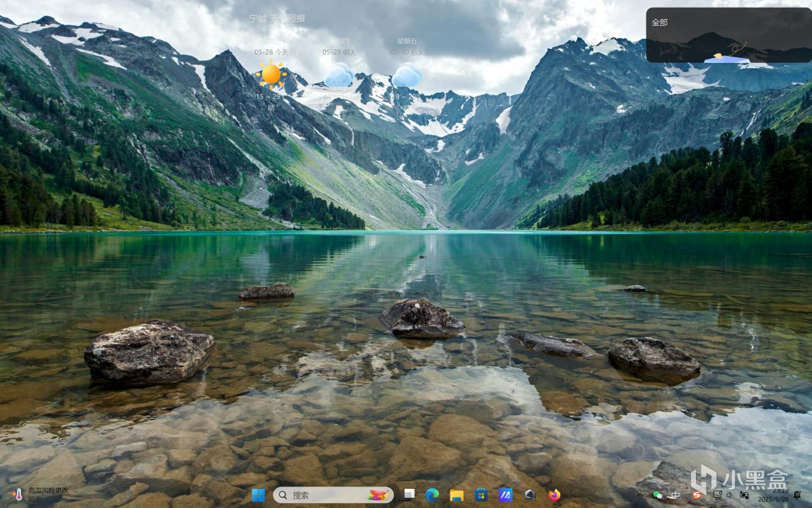Image resolution: width=812 pixels, height=508 pixels.
Task: Click the fruit search highlight icon
Action: click(x=378, y=495)
